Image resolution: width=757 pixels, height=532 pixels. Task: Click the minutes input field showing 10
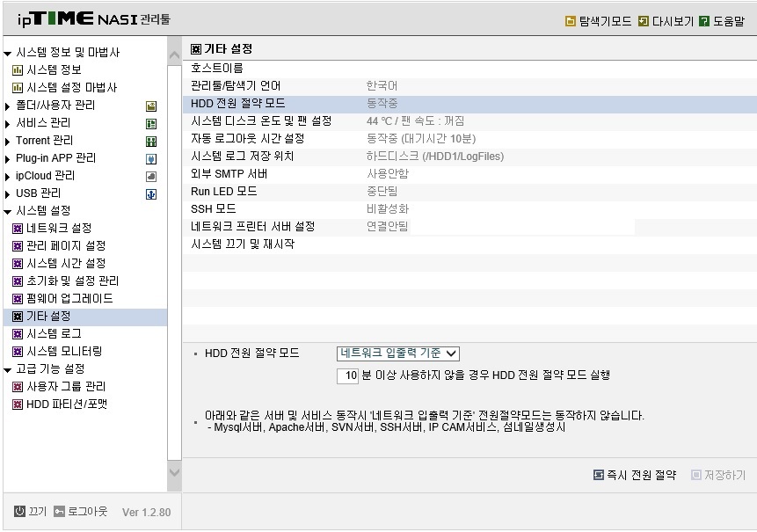pyautogui.click(x=347, y=375)
